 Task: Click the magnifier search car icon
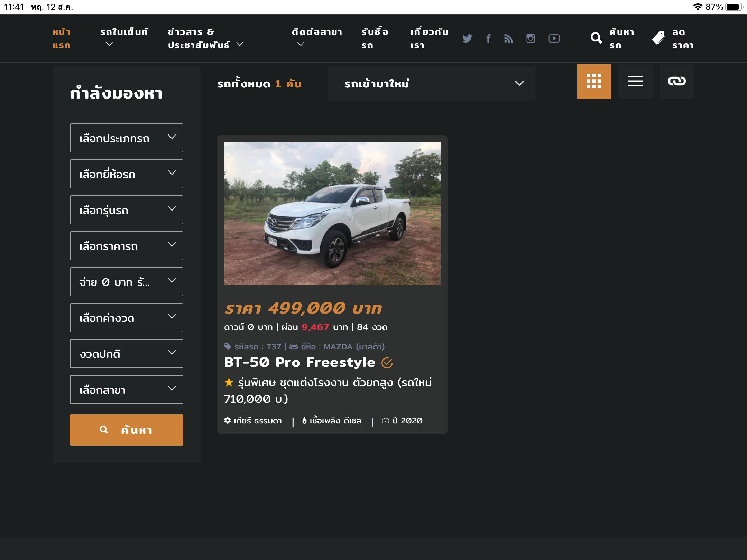click(596, 38)
